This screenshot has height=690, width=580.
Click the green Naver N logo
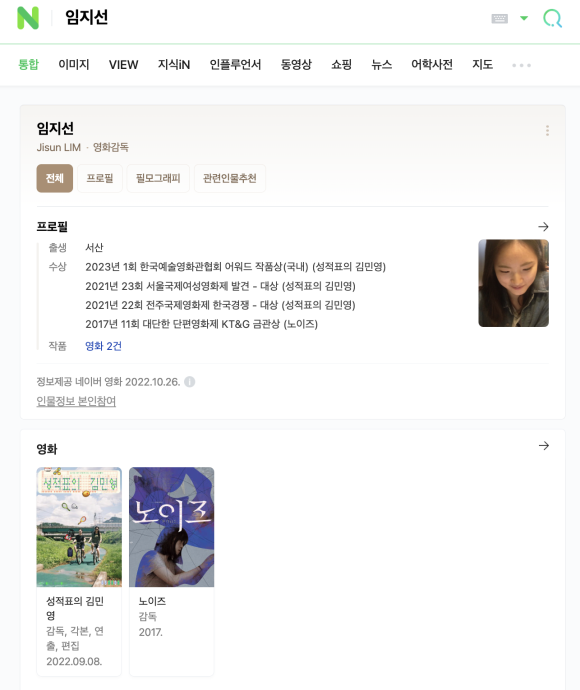[28, 18]
